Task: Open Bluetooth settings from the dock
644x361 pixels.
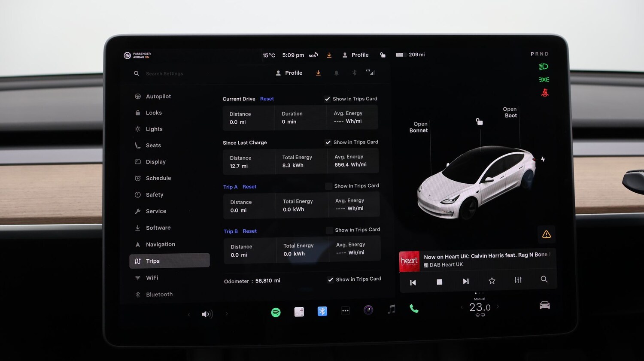Action: [x=322, y=312]
